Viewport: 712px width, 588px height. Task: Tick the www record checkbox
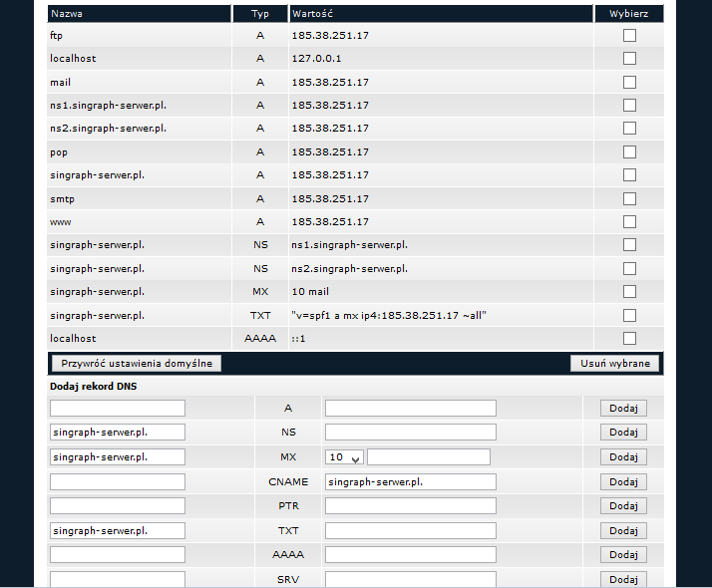629,222
